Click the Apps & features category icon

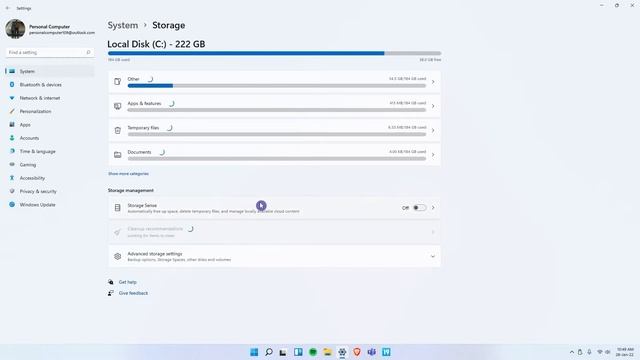118,106
